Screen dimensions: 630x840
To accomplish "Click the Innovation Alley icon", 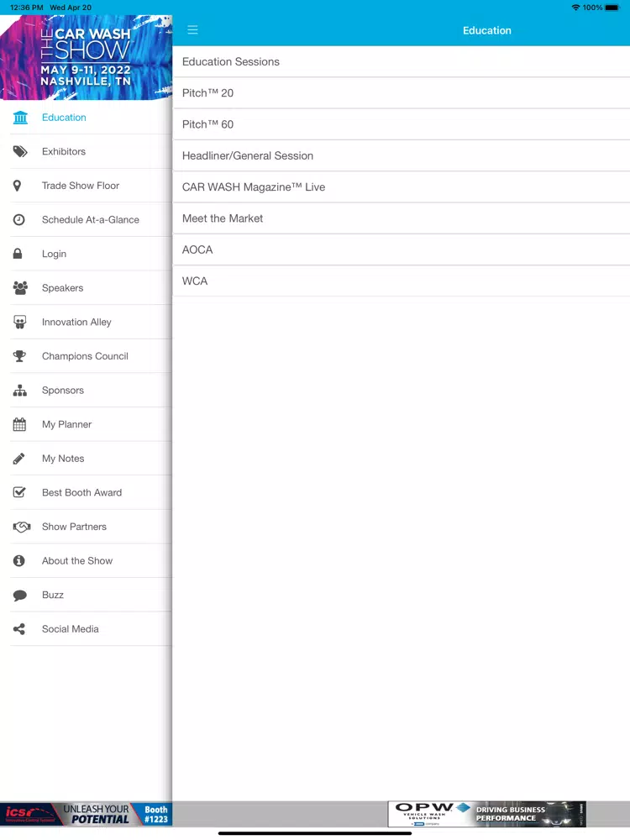I will (20, 322).
